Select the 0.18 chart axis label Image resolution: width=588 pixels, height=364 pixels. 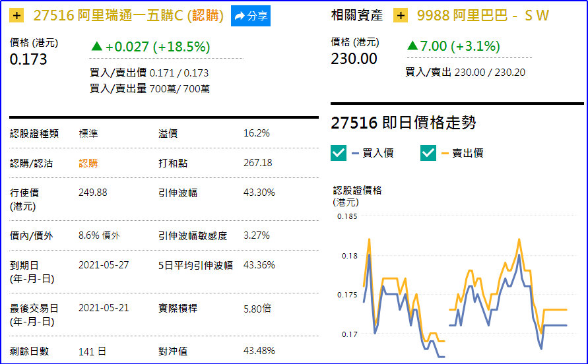coord(350,256)
